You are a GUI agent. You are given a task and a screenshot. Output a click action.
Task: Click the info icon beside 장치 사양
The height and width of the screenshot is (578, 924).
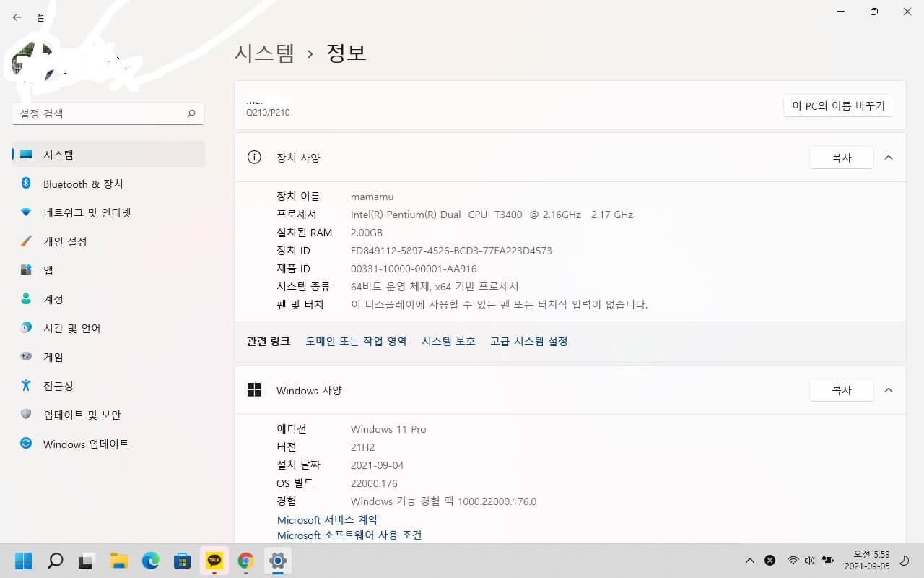pyautogui.click(x=254, y=158)
